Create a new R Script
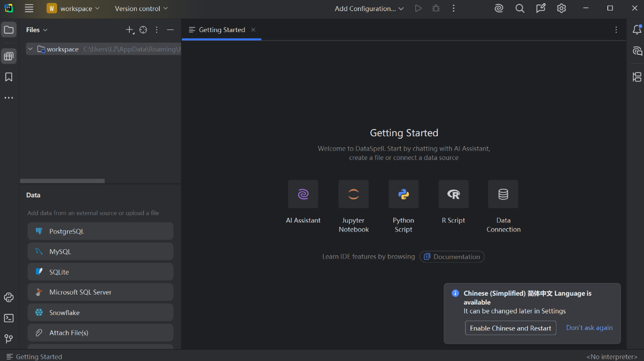 tap(453, 194)
